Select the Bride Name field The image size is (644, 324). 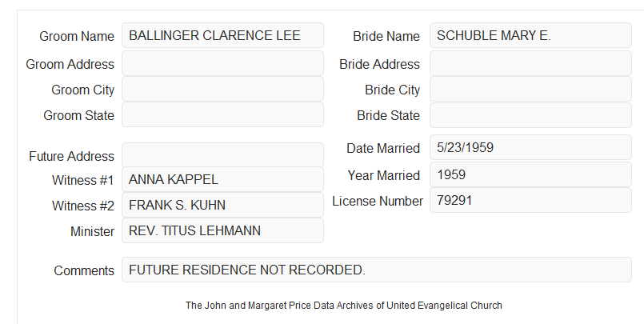530,35
